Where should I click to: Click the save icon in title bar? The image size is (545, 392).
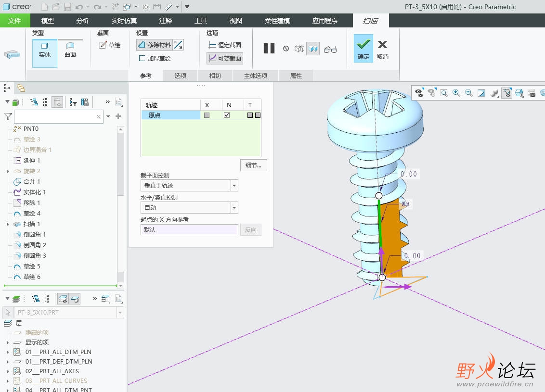point(67,7)
